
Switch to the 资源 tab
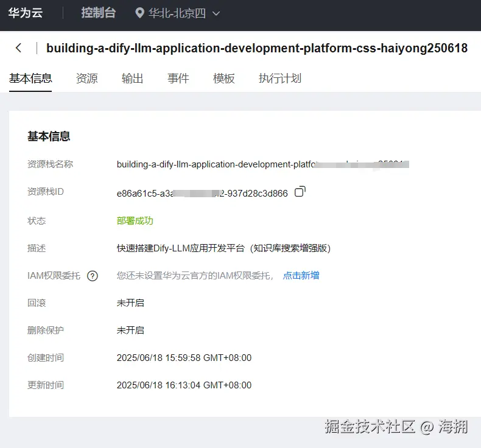pyautogui.click(x=87, y=79)
